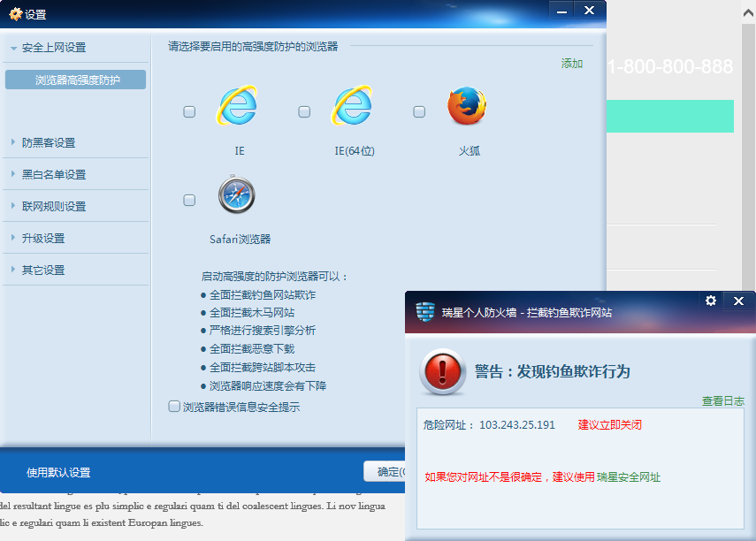Minimize the 设置 window
756x541 pixels.
tap(561, 11)
